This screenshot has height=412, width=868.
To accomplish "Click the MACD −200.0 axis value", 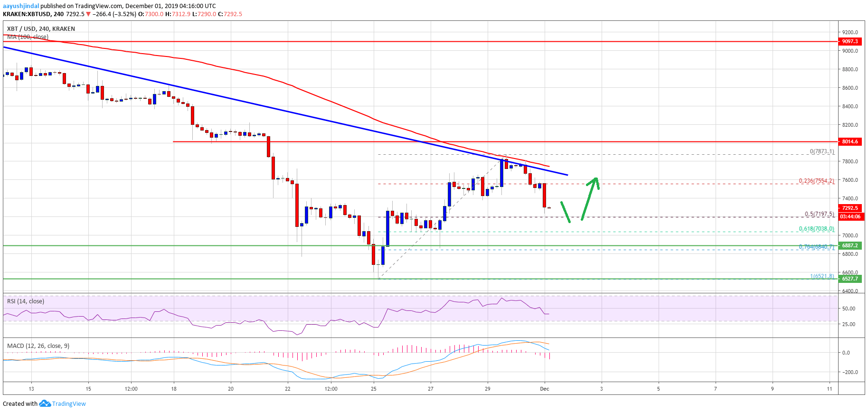I will (x=849, y=372).
